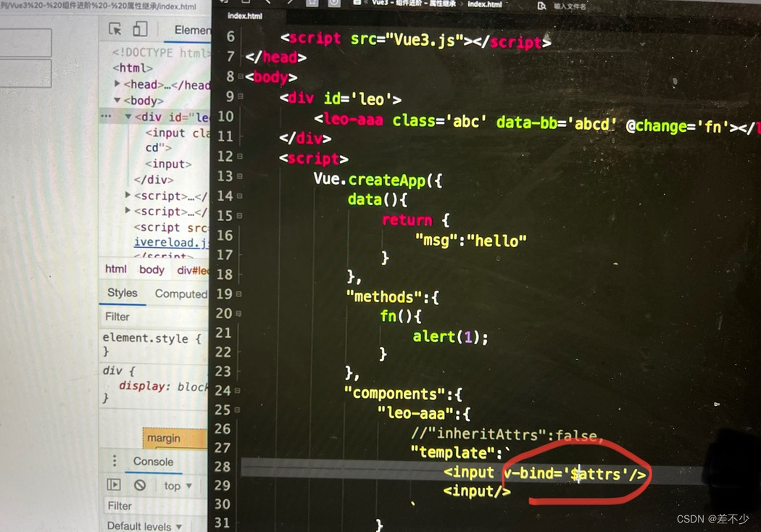761x532 pixels.
Task: Click the body breadcrumb in DevTools
Action: pos(151,270)
